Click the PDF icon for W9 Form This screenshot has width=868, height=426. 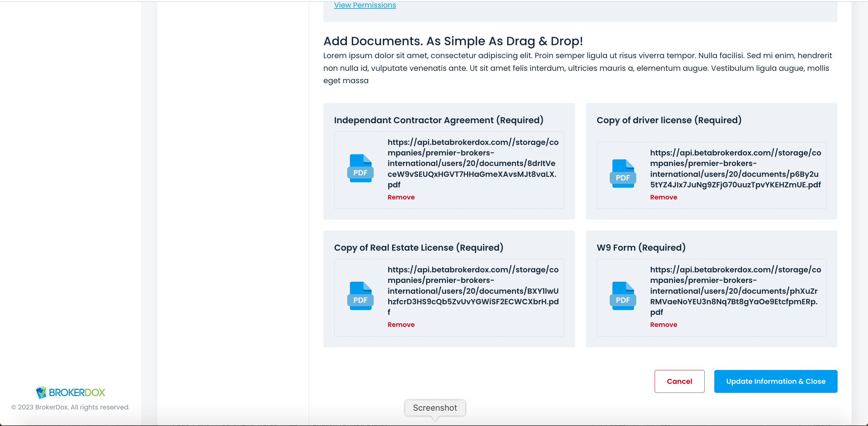pyautogui.click(x=623, y=296)
